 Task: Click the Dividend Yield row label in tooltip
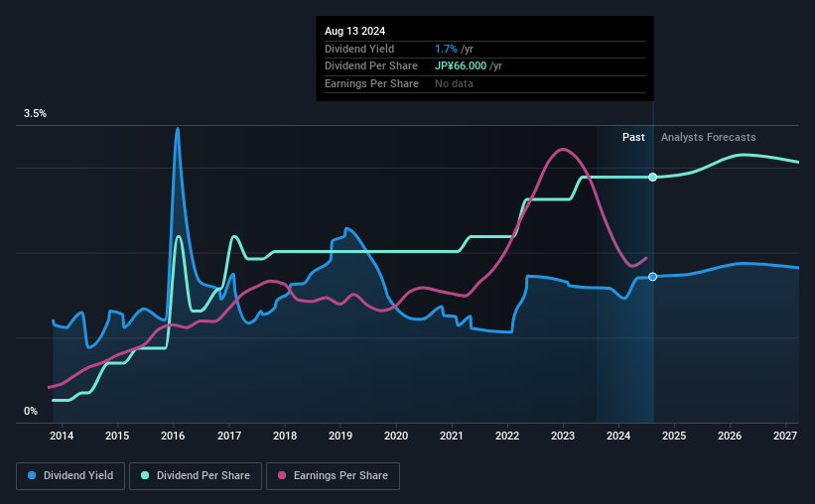tap(359, 49)
